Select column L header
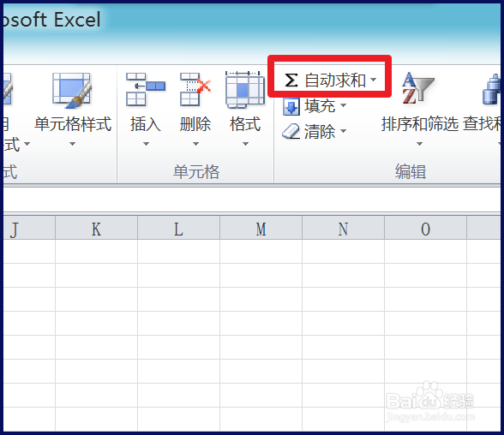This screenshot has width=504, height=435. point(178,228)
